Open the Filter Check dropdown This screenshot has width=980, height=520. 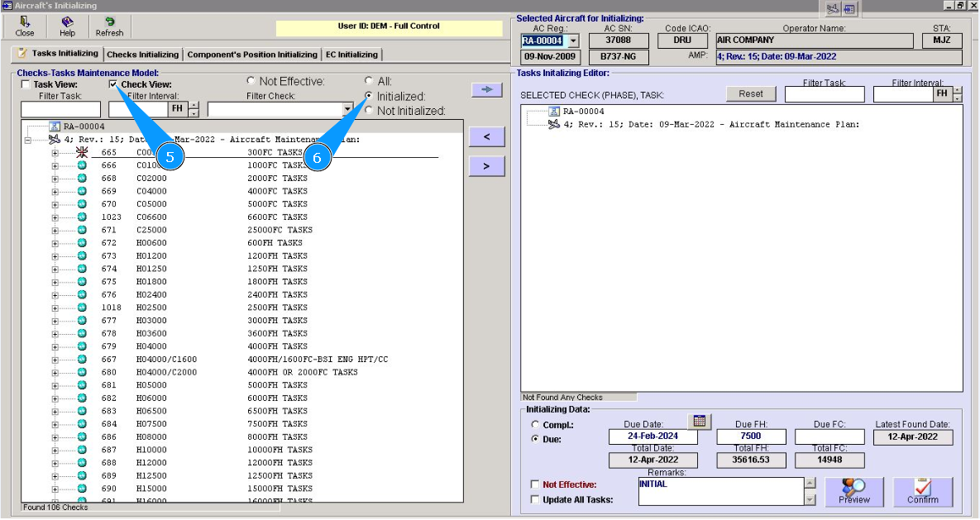pos(347,109)
